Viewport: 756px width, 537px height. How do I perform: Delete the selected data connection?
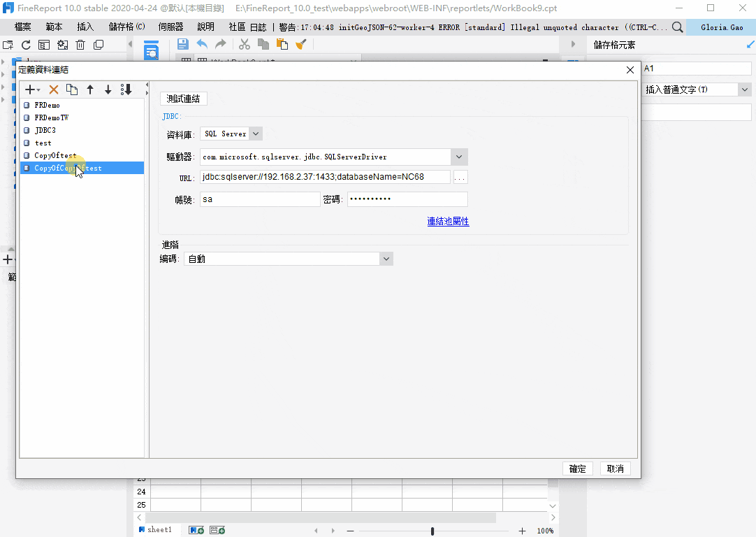pos(54,89)
